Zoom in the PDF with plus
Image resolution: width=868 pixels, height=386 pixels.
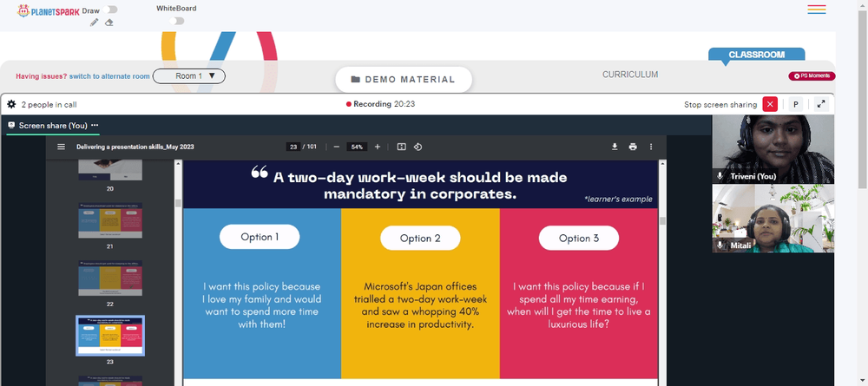point(378,147)
